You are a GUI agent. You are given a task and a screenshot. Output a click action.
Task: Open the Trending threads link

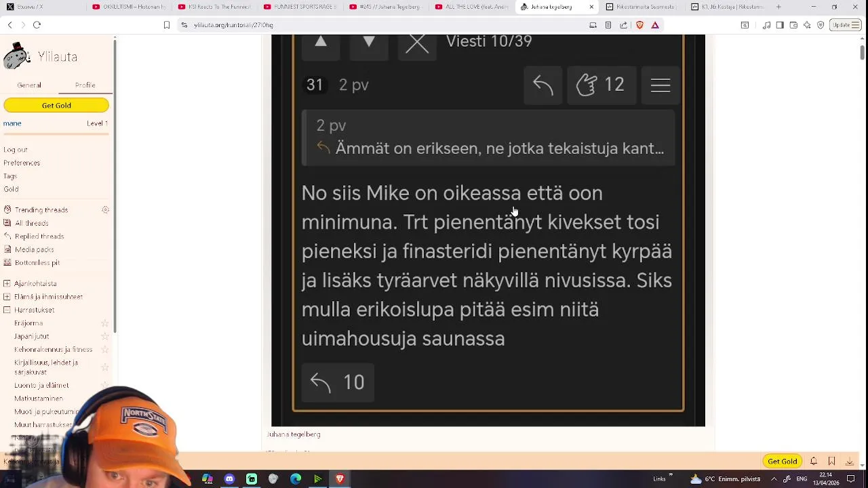41,210
